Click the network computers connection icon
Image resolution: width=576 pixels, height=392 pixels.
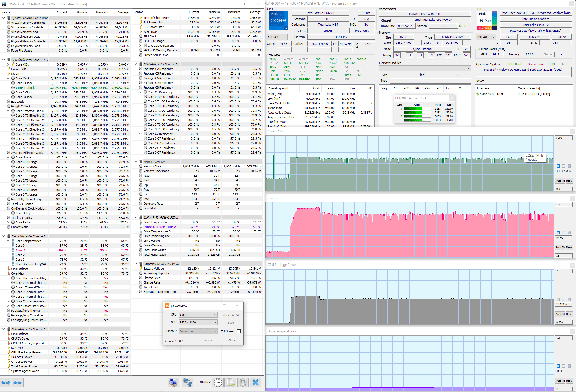188,382
